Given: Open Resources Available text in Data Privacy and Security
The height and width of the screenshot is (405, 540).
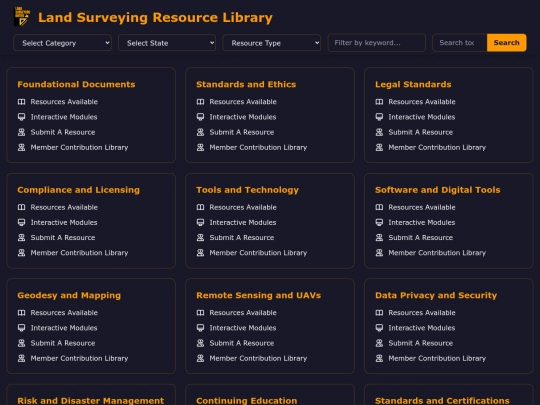Looking at the screenshot, I should pyautogui.click(x=422, y=312).
